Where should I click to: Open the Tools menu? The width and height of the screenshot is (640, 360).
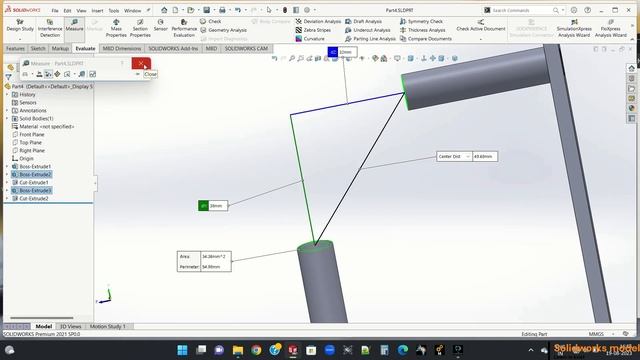114,11
